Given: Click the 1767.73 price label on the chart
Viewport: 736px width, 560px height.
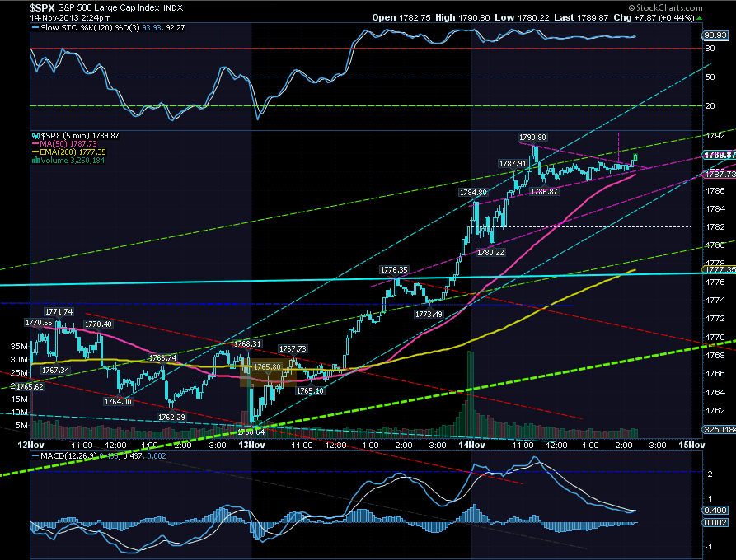Looking at the screenshot, I should pos(293,349).
